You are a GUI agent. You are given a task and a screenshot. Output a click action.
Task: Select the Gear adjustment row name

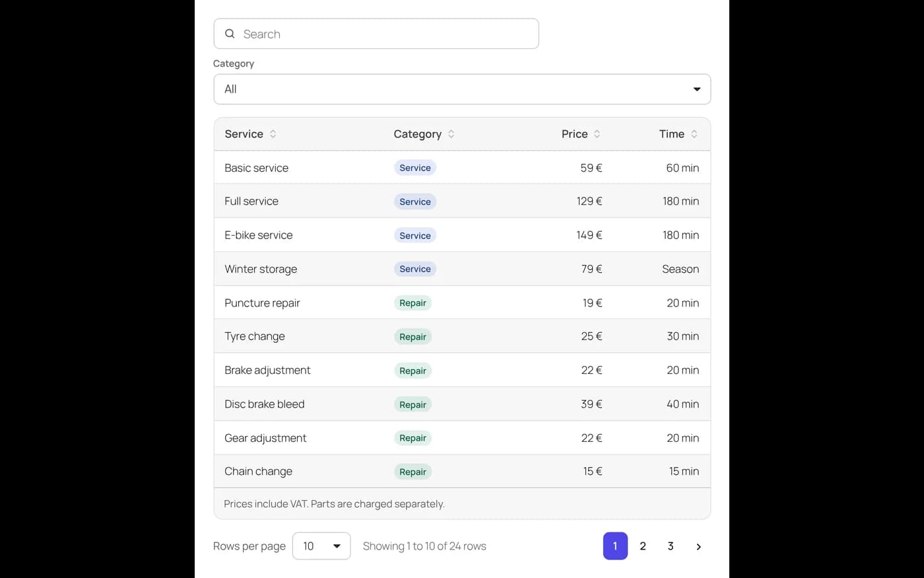coord(265,438)
